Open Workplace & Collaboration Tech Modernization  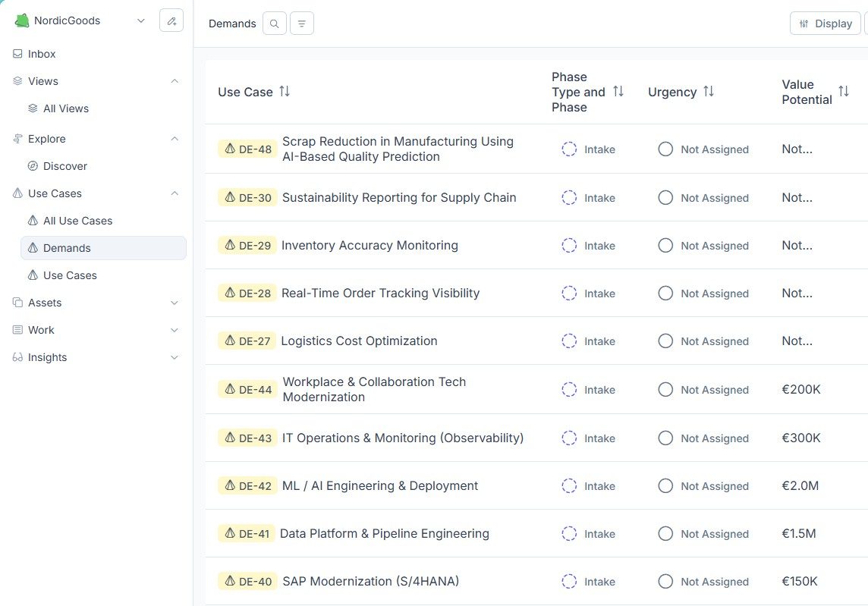click(374, 390)
